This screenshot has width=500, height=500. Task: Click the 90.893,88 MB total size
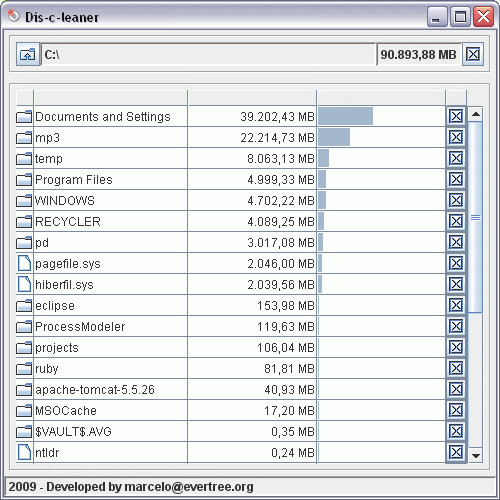point(418,54)
